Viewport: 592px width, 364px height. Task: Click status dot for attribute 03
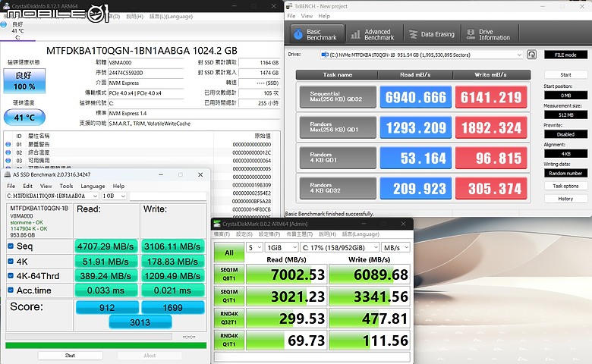(x=8, y=161)
